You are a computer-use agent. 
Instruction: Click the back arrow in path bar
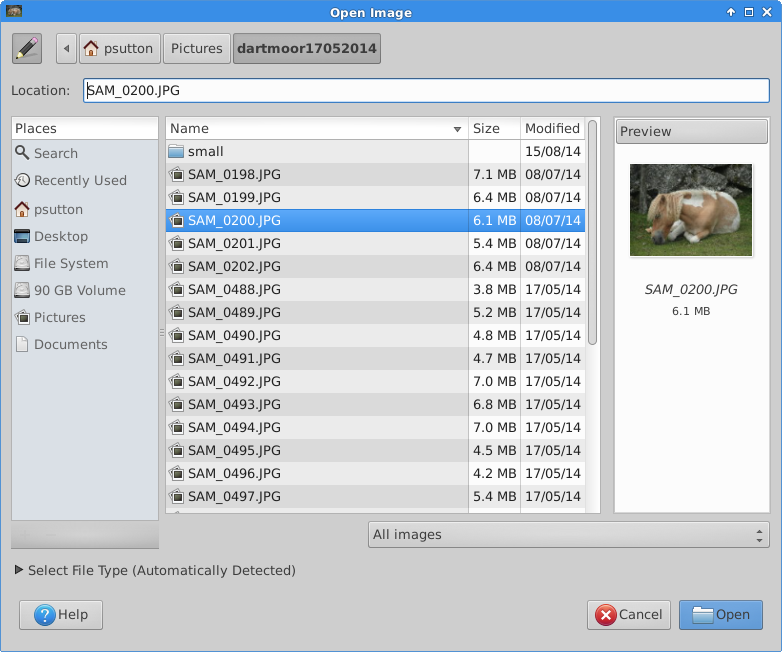(66, 48)
